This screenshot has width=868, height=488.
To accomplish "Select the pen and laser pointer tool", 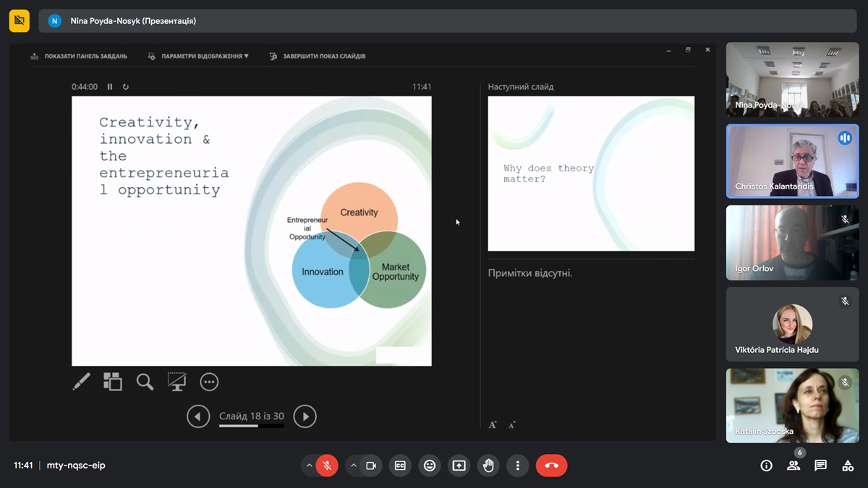I will tap(82, 382).
